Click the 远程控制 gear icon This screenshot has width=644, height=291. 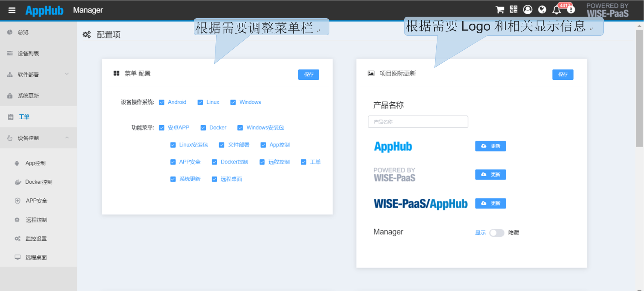click(17, 220)
